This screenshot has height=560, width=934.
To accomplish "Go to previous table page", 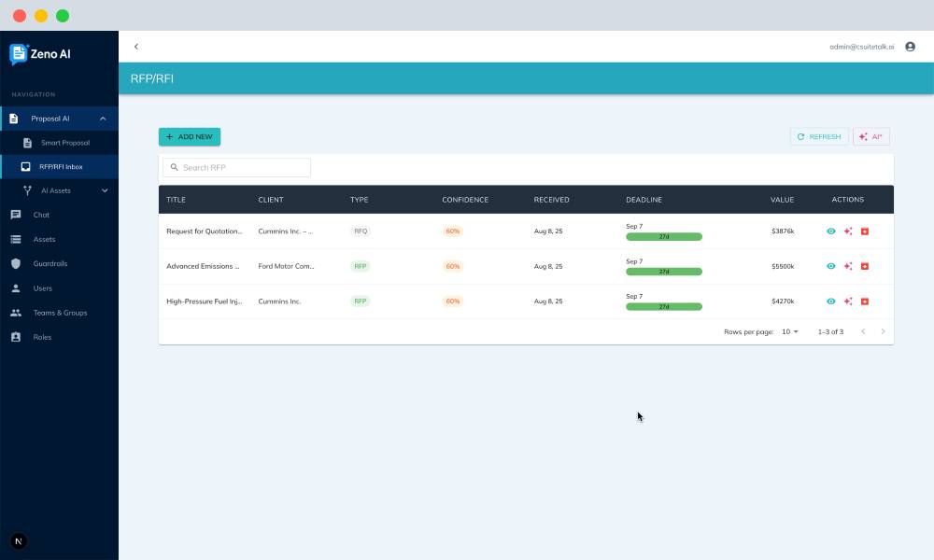I will (863, 331).
